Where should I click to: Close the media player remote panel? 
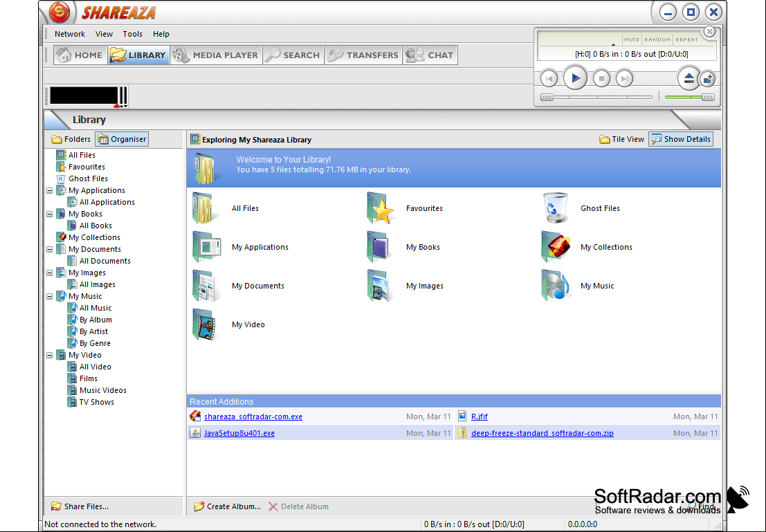pyautogui.click(x=709, y=32)
